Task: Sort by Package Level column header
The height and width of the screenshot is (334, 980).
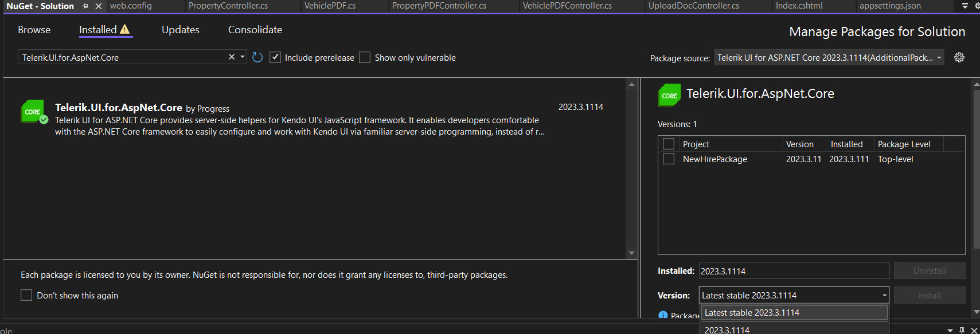Action: tap(909, 144)
